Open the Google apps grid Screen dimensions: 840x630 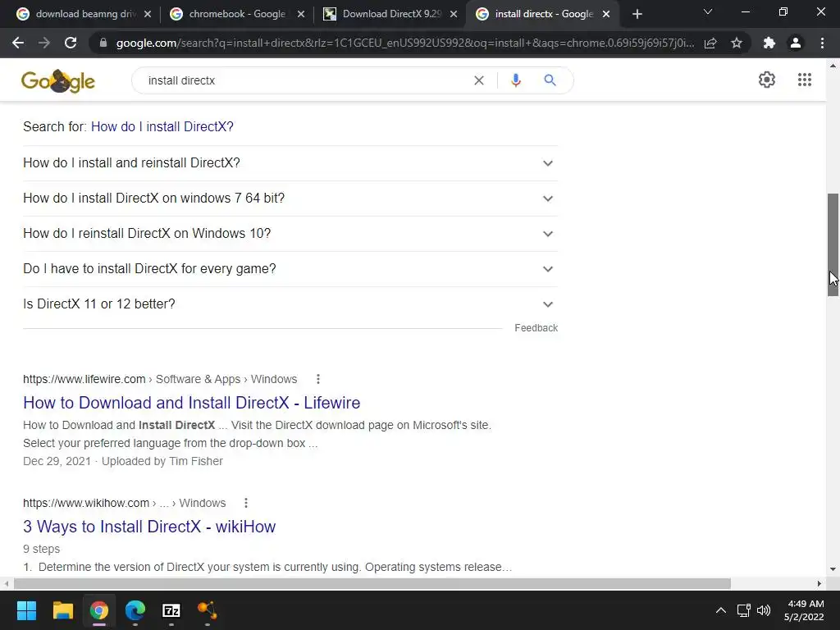(804, 80)
